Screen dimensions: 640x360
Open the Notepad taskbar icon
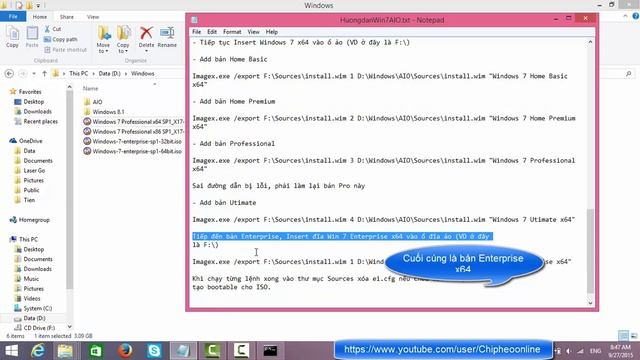(182, 350)
